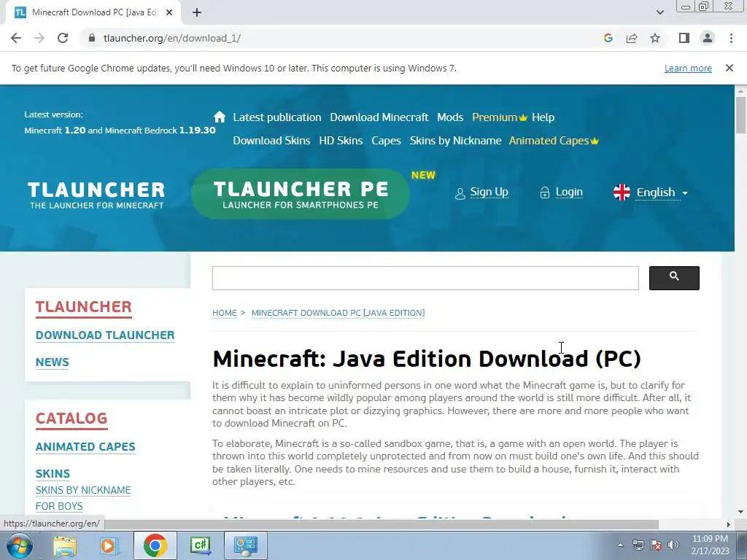Go back using browser back arrow
Viewport: 747px width, 560px height.
click(16, 38)
